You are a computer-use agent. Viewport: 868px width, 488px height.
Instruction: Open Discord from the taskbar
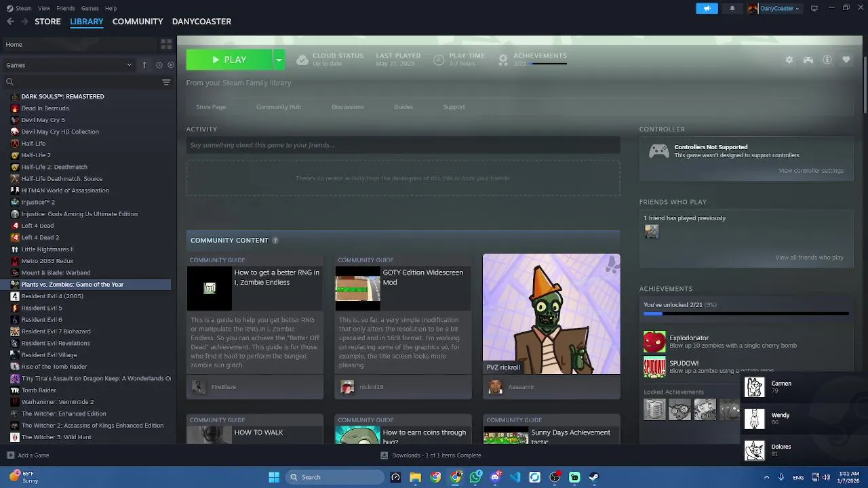click(x=495, y=477)
